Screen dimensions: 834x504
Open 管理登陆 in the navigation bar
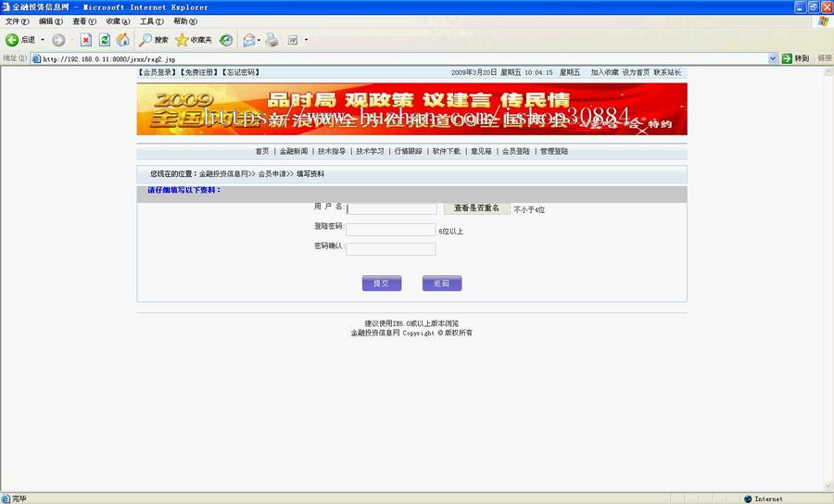tap(554, 152)
